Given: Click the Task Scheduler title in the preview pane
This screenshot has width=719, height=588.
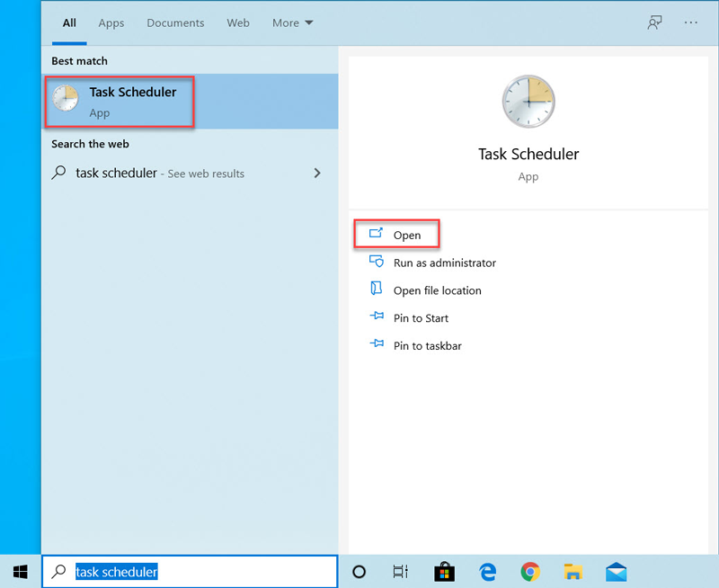Looking at the screenshot, I should (x=528, y=154).
